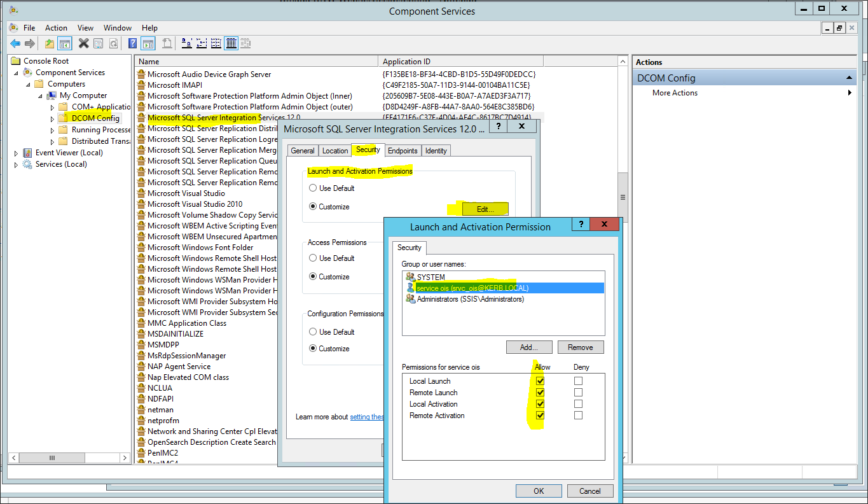Select Use Default under Access Permissions
This screenshot has width=868, height=504.
[313, 258]
